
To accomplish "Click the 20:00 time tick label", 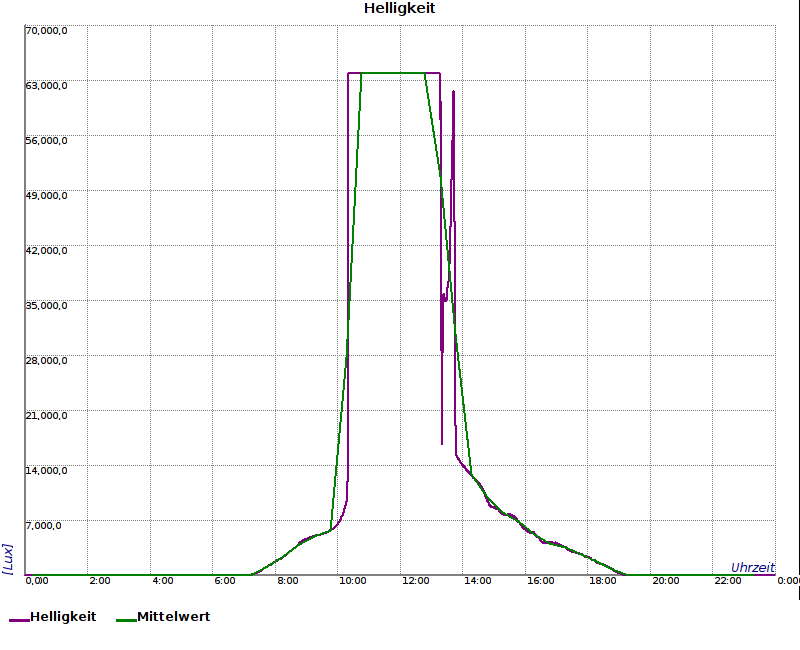I will coord(666,581).
